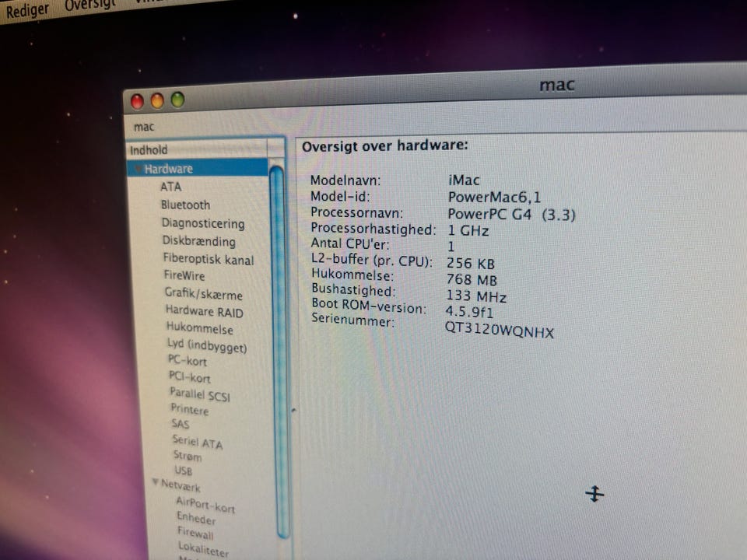747x560 pixels.
Task: Click the pane splitter handle dot
Action: coord(293,410)
